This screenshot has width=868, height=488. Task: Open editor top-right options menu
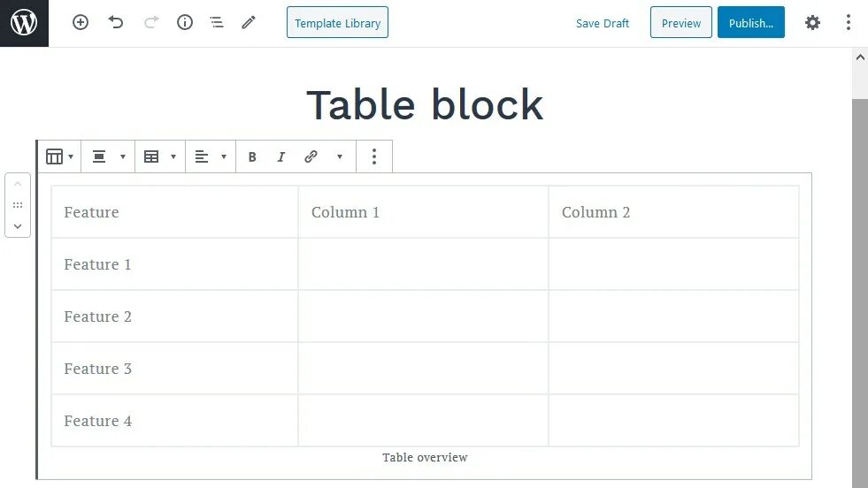pyautogui.click(x=848, y=23)
